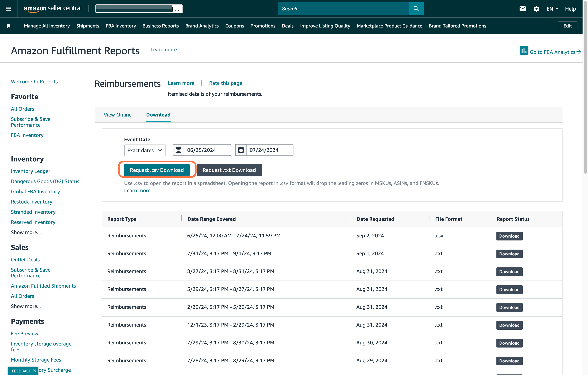The image size is (588, 375).
Task: Click the search magnifier button
Action: point(416,9)
